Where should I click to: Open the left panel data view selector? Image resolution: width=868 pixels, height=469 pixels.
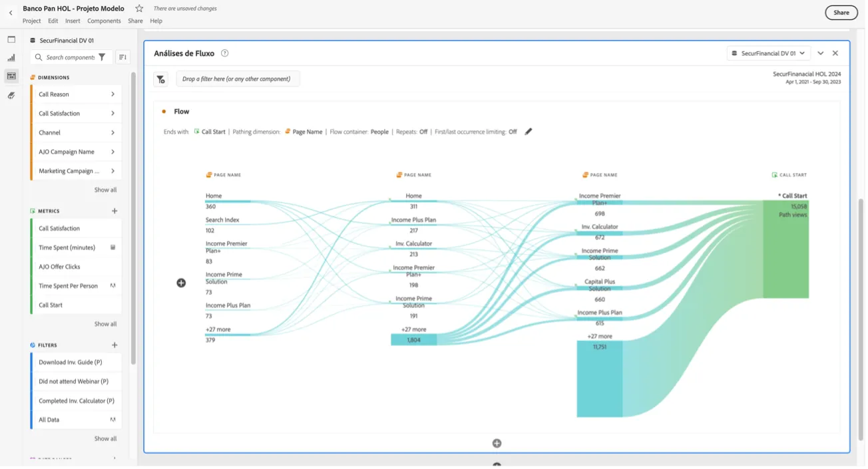63,41
